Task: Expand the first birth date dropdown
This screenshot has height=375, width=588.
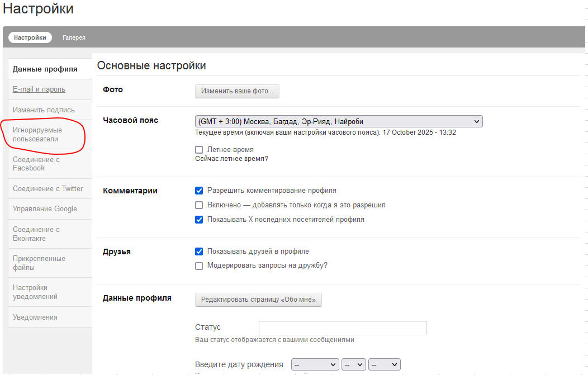Action: click(315, 364)
